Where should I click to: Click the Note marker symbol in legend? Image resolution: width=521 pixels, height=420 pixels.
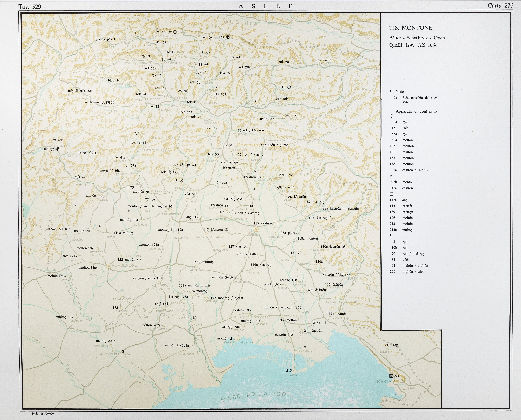pos(391,91)
